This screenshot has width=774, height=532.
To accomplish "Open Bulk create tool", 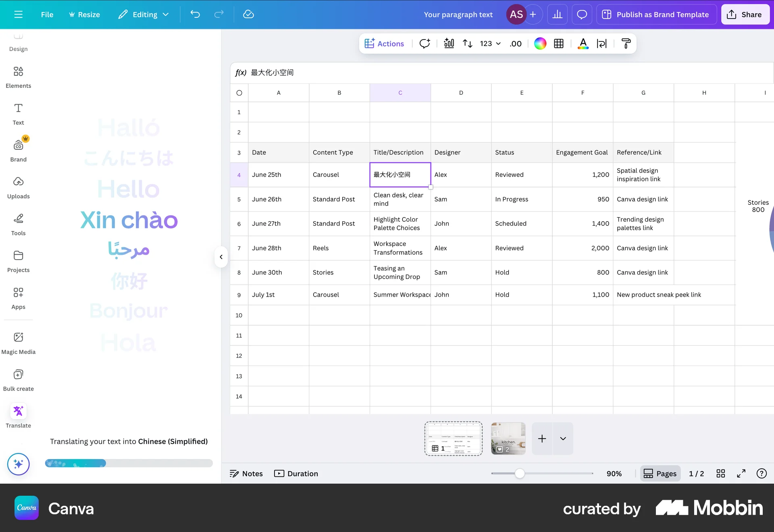I will [18, 380].
